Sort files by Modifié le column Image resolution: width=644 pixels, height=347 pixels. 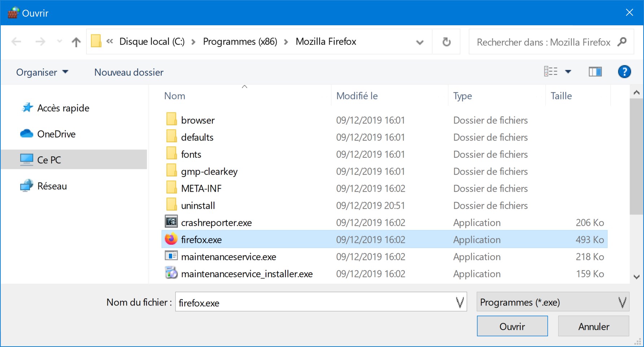pyautogui.click(x=357, y=96)
